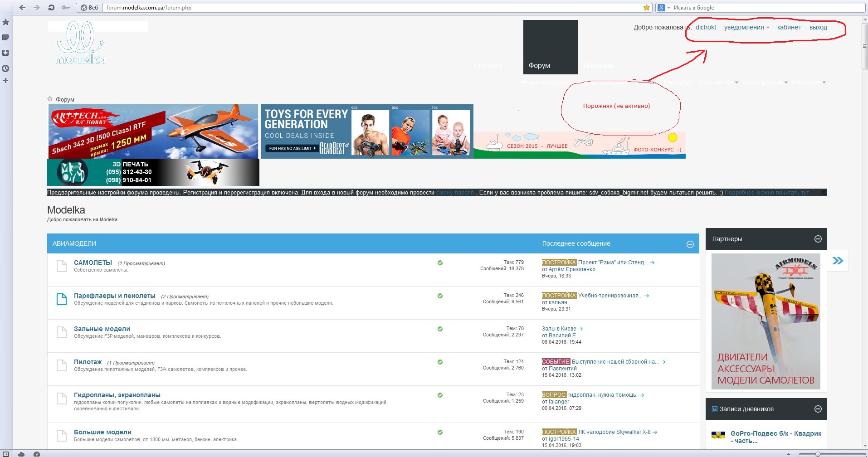Open the Гидропланы, экранопланы forum
The height and width of the screenshot is (457, 868).
click(x=117, y=395)
